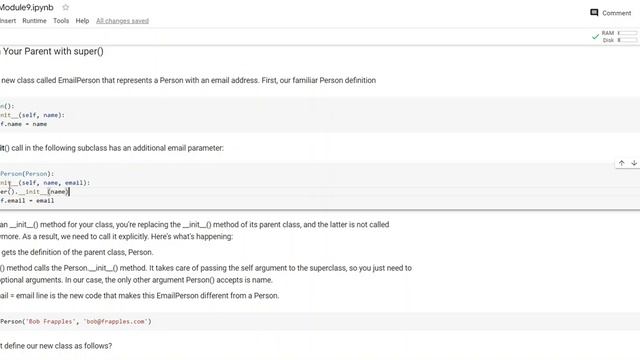Open the Help menu
Image resolution: width=640 pixels, height=360 pixels.
[82, 21]
